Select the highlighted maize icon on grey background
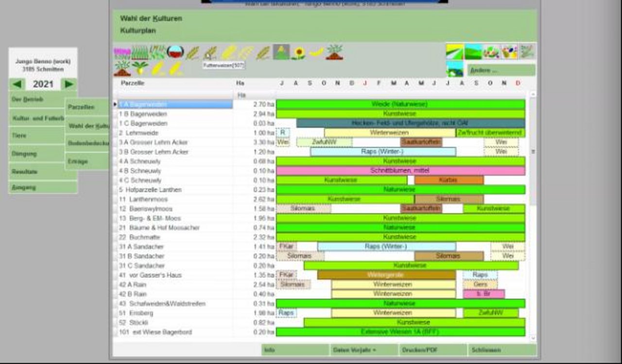Image resolution: width=622 pixels, height=364 pixels. pyautogui.click(x=281, y=52)
